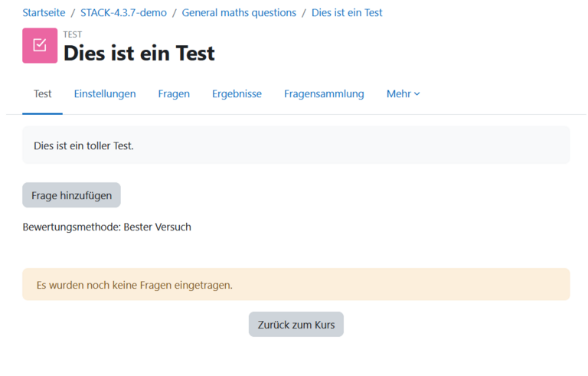Switch to the Ergebnisse tab
This screenshot has width=588, height=376.
click(x=237, y=94)
